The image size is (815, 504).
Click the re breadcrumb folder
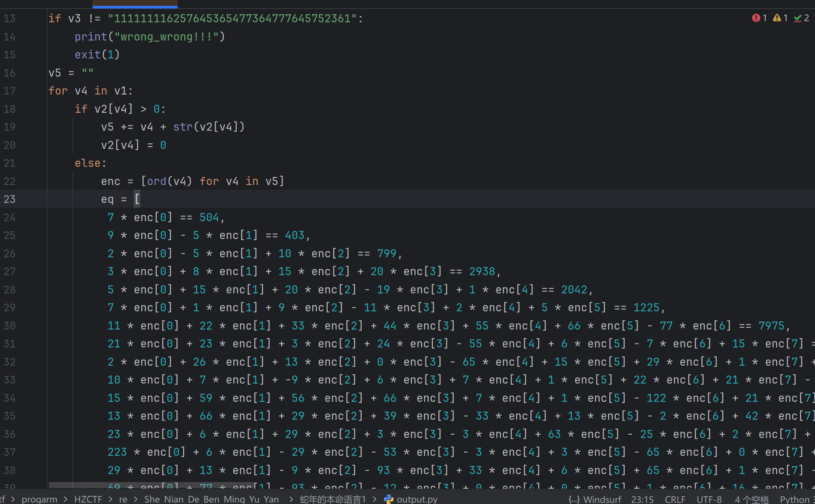pyautogui.click(x=123, y=499)
